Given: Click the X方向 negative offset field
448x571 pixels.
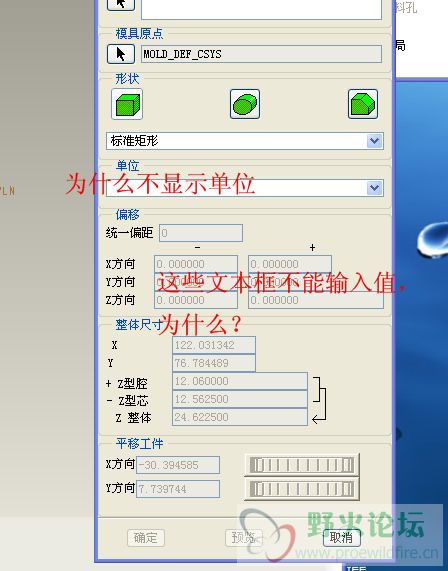Looking at the screenshot, I should tap(196, 264).
